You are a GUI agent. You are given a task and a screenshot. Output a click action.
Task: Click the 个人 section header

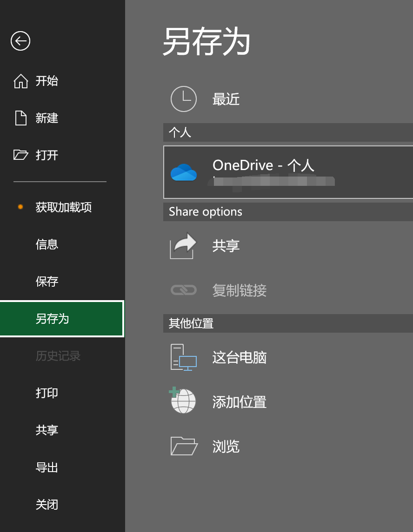288,132
